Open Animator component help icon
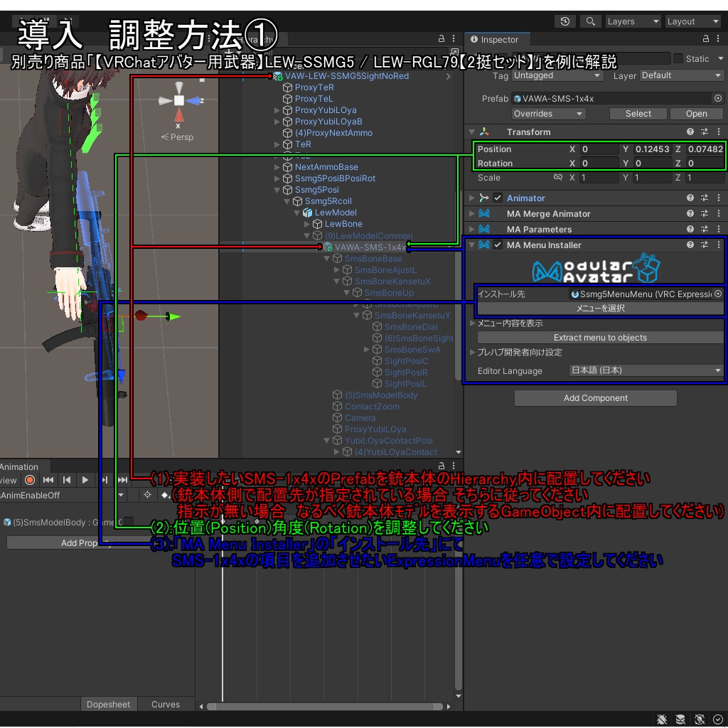Image resolution: width=728 pixels, height=728 pixels. pos(690,198)
